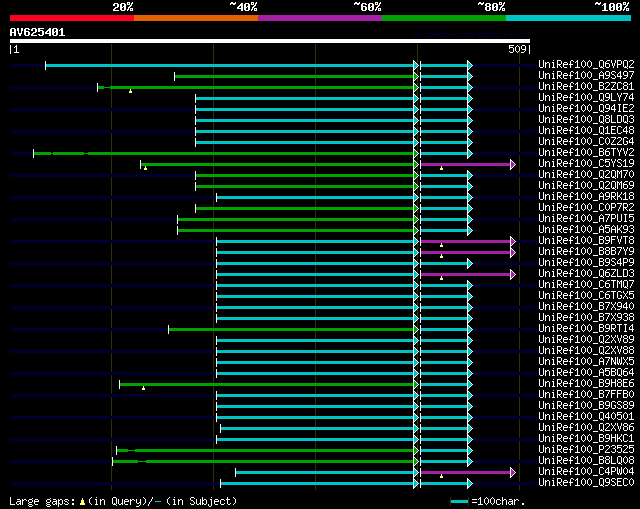Click the yellow triangle icon in gaps legend

[x=82, y=502]
